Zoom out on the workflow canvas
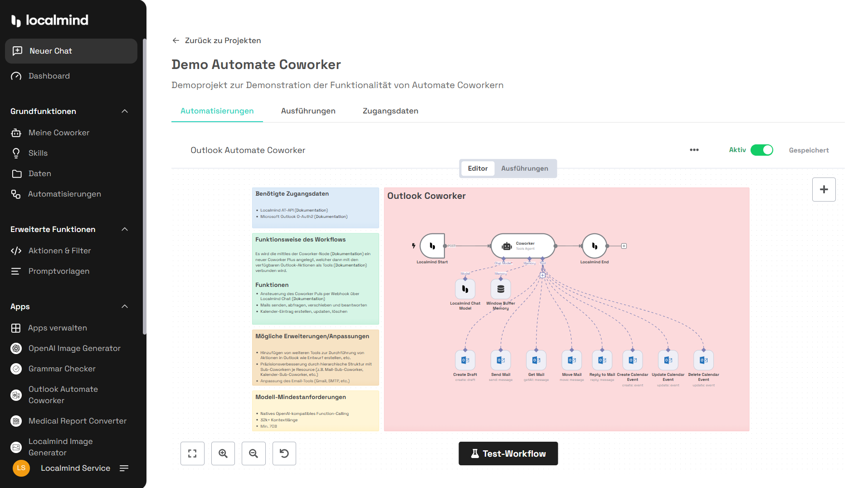The image size is (868, 488). point(254,453)
